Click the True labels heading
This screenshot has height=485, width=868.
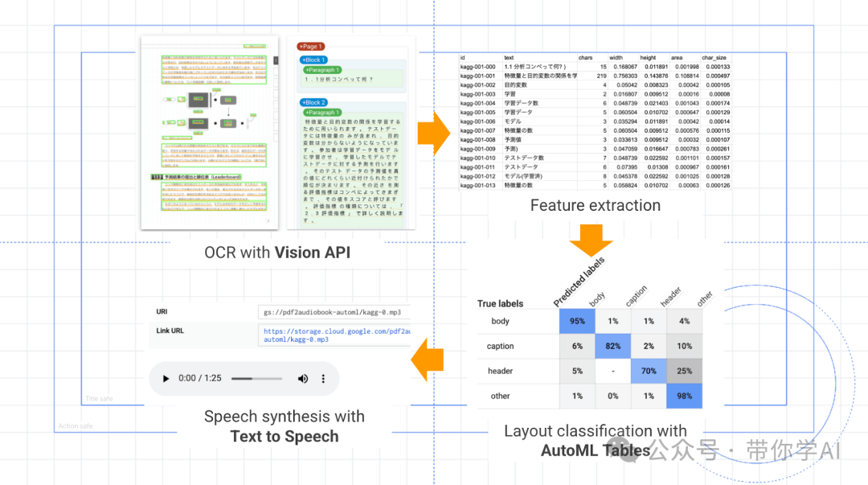tap(500, 304)
